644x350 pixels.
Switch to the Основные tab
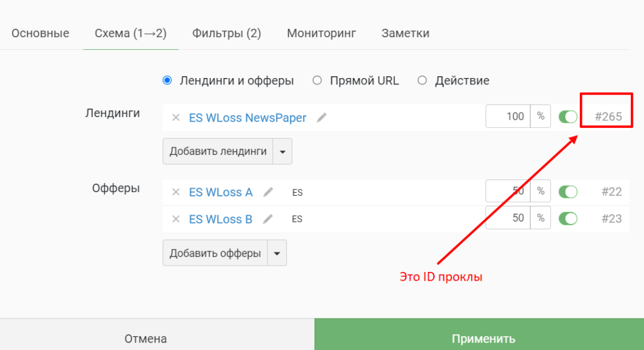tap(40, 33)
